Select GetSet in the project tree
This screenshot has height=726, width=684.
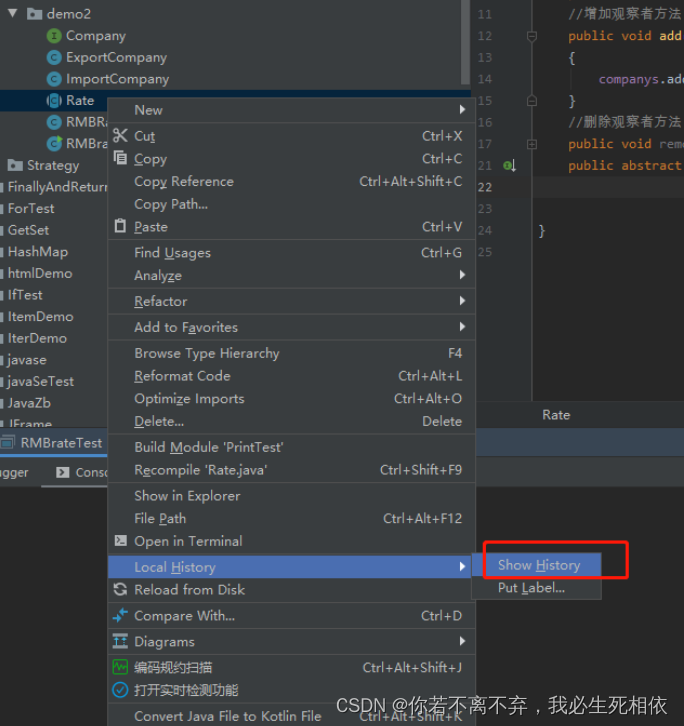[28, 230]
